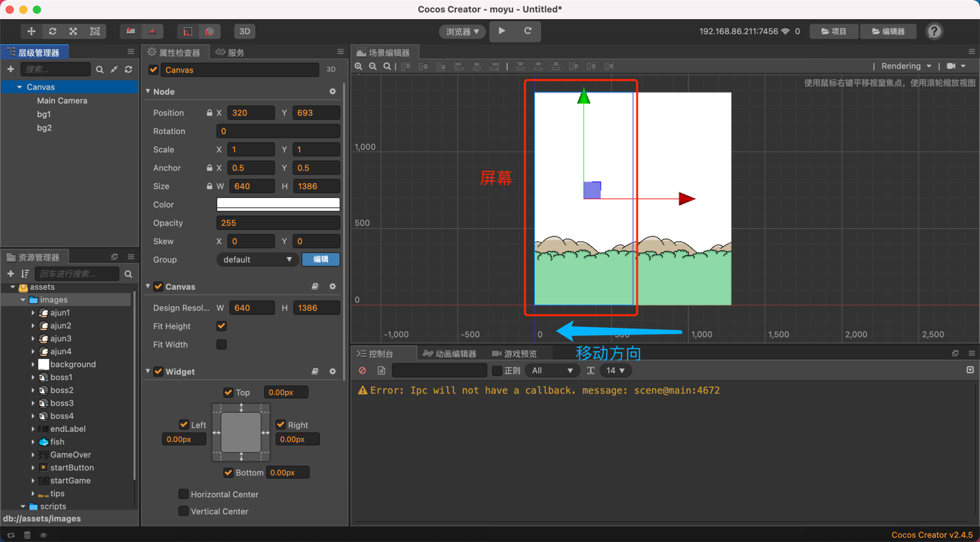Open the scene camera dropdown
The image size is (980, 542).
point(956,66)
